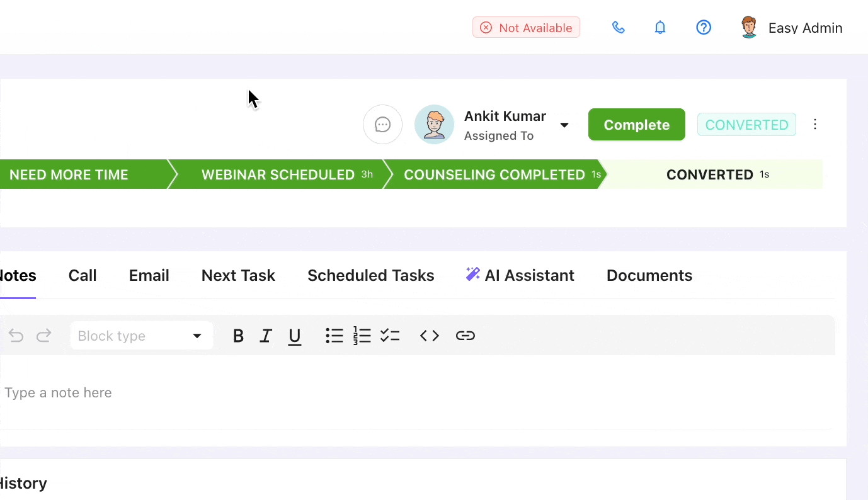The image size is (868, 500).
Task: Open the Scheduled Tasks tab
Action: coord(370,275)
